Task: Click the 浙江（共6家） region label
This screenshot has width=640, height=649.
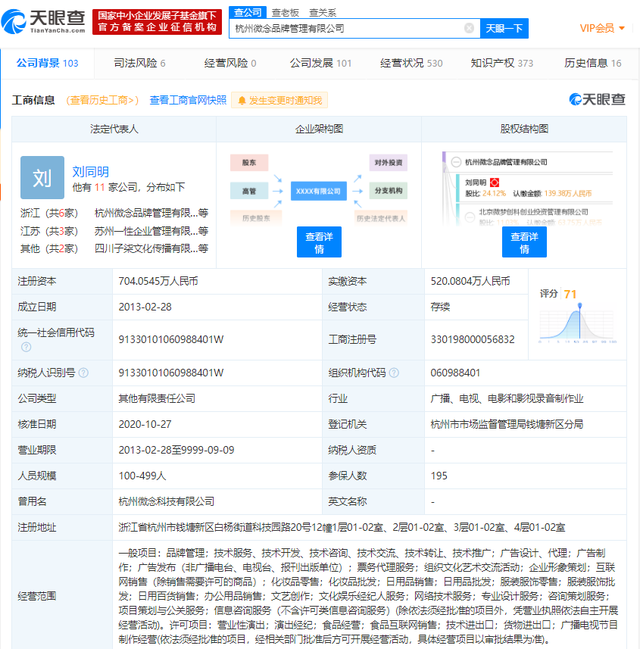Action: click(x=49, y=213)
